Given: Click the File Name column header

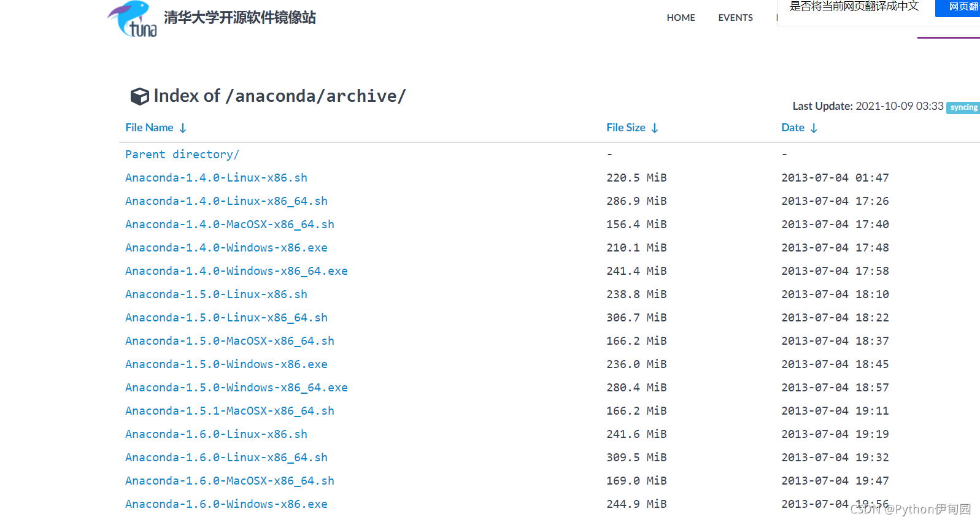Looking at the screenshot, I should pyautogui.click(x=149, y=128).
